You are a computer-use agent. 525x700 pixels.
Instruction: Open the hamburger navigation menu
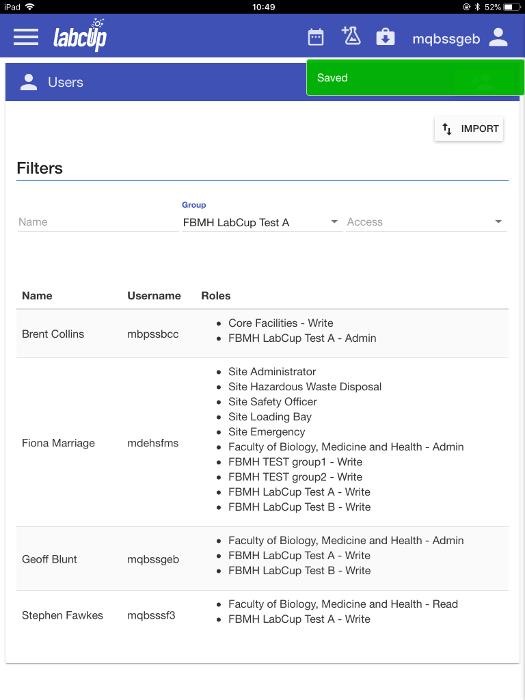[x=26, y=37]
